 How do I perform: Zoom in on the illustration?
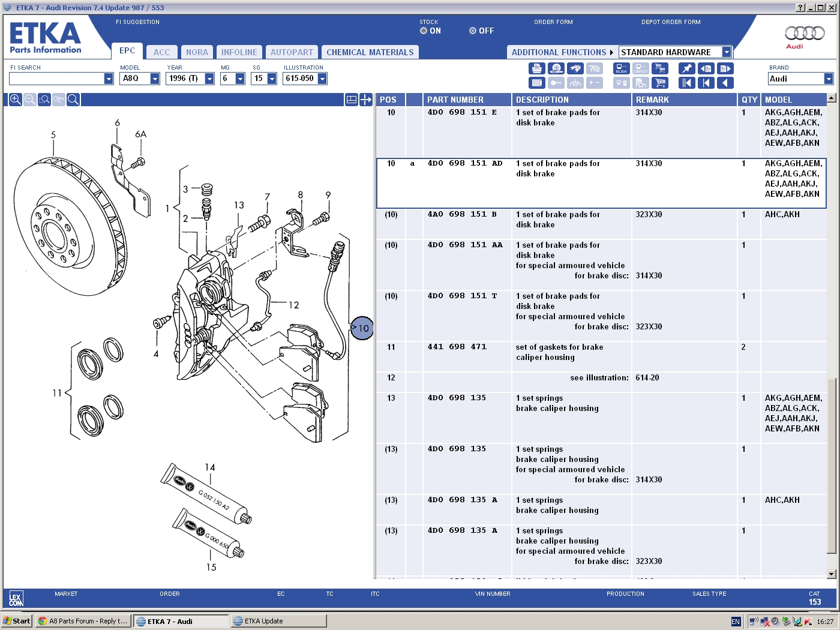point(15,100)
